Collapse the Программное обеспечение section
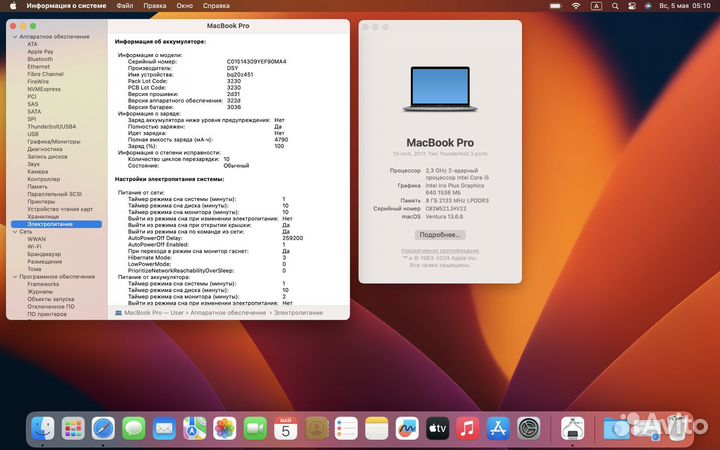The width and height of the screenshot is (720, 450). (15, 277)
